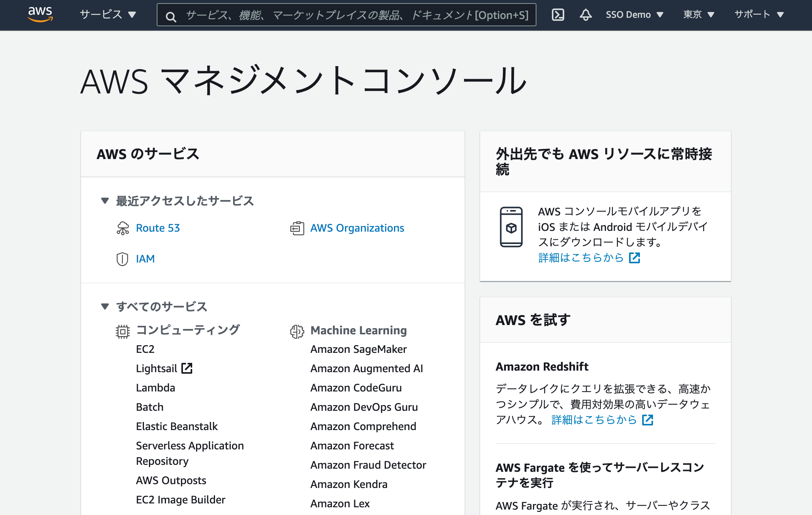Screen dimensions: 812x515
Task: Click the Machine Learning category heading
Action: click(359, 330)
